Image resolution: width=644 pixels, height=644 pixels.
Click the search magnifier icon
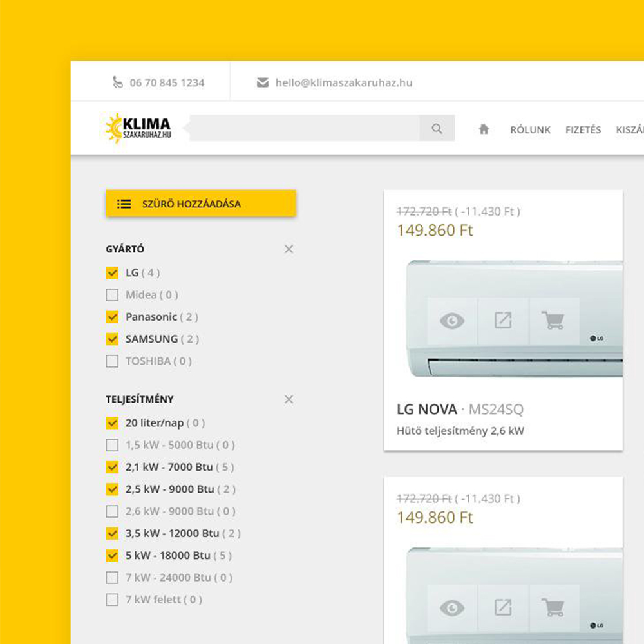(437, 129)
